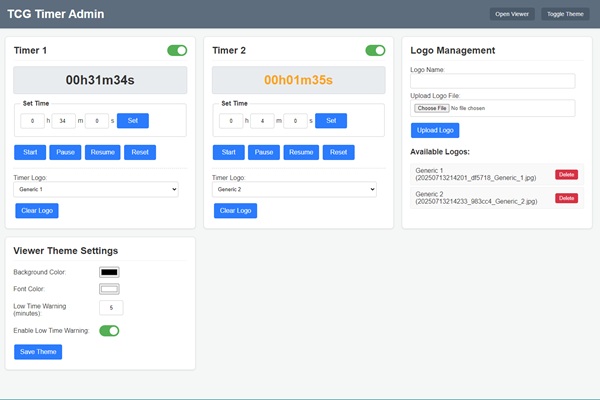The image size is (600, 400).
Task: Click Timer 1 minutes input field
Action: tap(64, 121)
